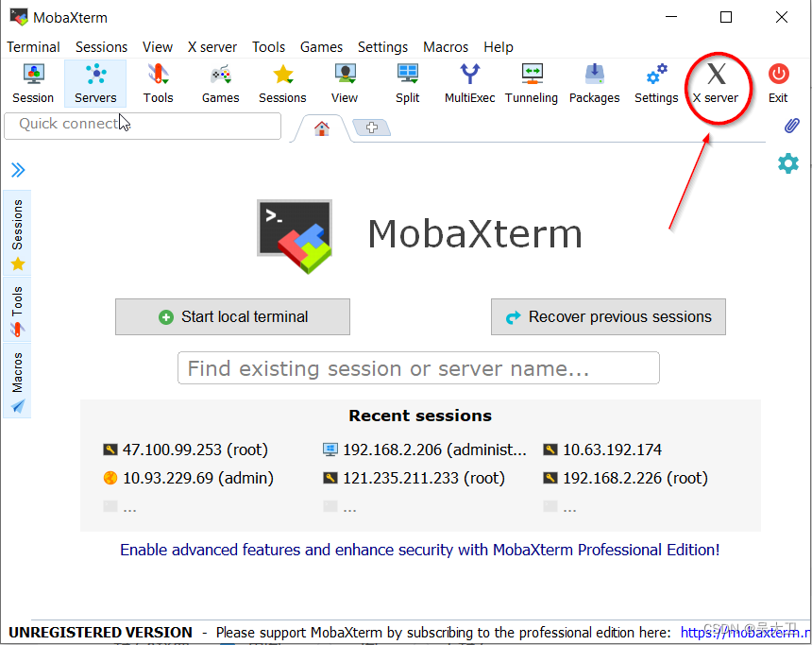The width and height of the screenshot is (812, 645).
Task: Open the paperclip attachments icon
Action: (x=791, y=126)
